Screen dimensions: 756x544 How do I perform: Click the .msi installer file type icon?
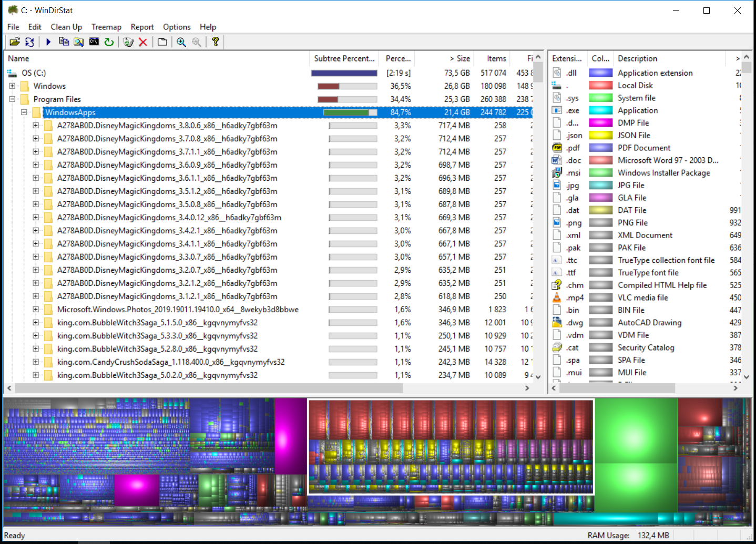557,173
